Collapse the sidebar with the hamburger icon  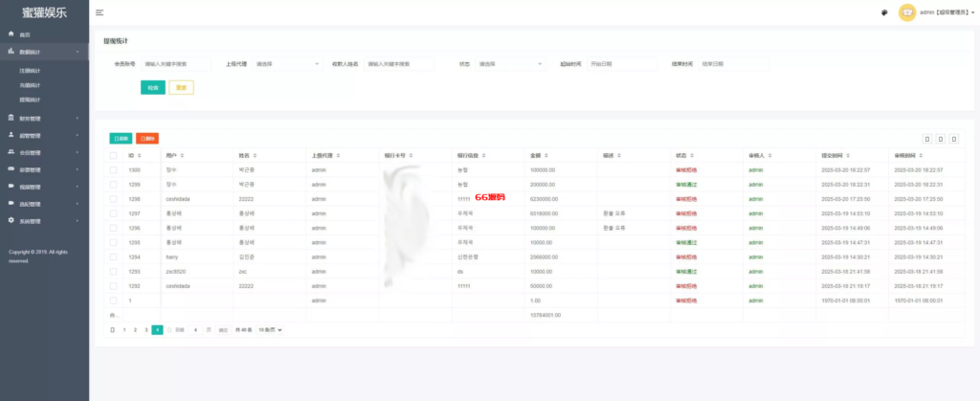100,12
